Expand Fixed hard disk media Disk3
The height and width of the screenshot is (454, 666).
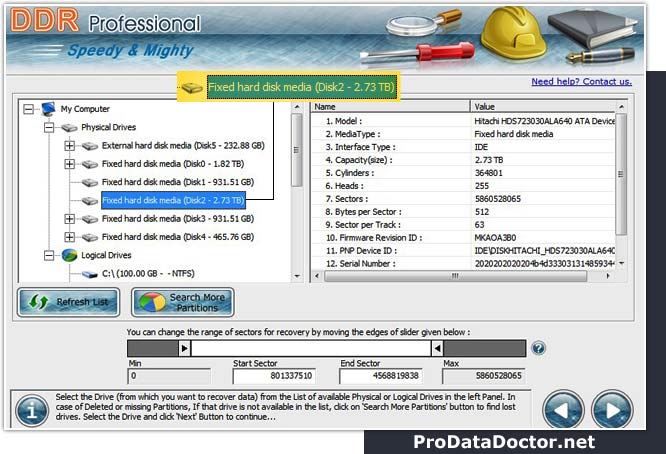[70, 219]
